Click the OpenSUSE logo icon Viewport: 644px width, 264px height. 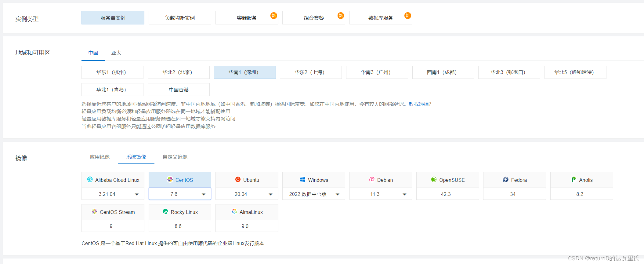434,180
